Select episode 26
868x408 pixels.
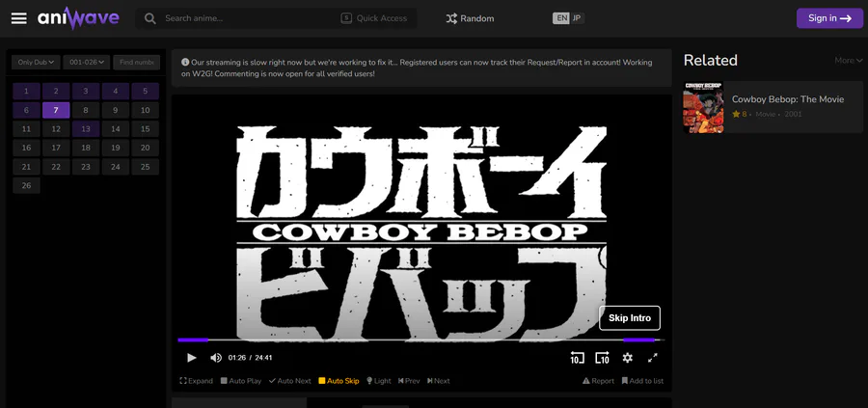pyautogui.click(x=27, y=185)
